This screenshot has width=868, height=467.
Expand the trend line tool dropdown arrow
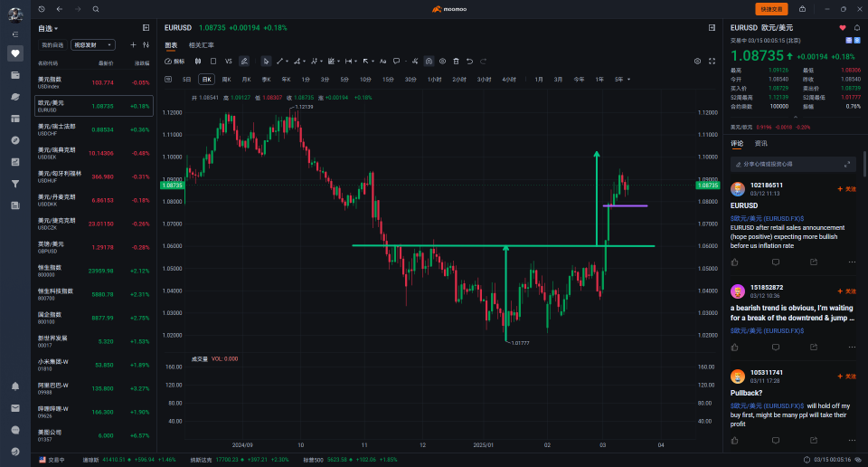coord(287,62)
